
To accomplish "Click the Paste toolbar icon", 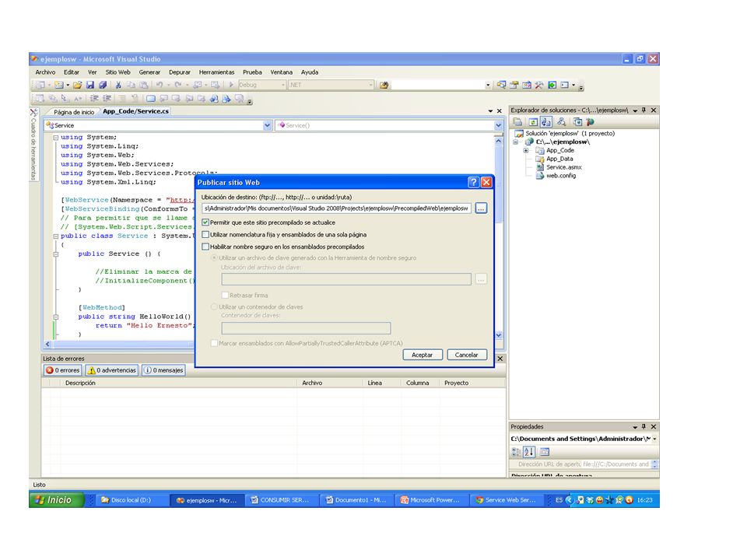I will point(143,85).
